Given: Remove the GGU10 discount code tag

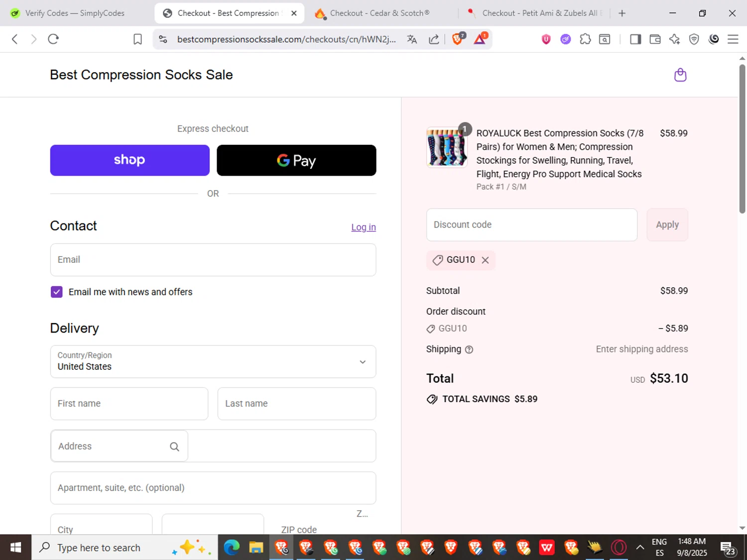Looking at the screenshot, I should pyautogui.click(x=485, y=260).
